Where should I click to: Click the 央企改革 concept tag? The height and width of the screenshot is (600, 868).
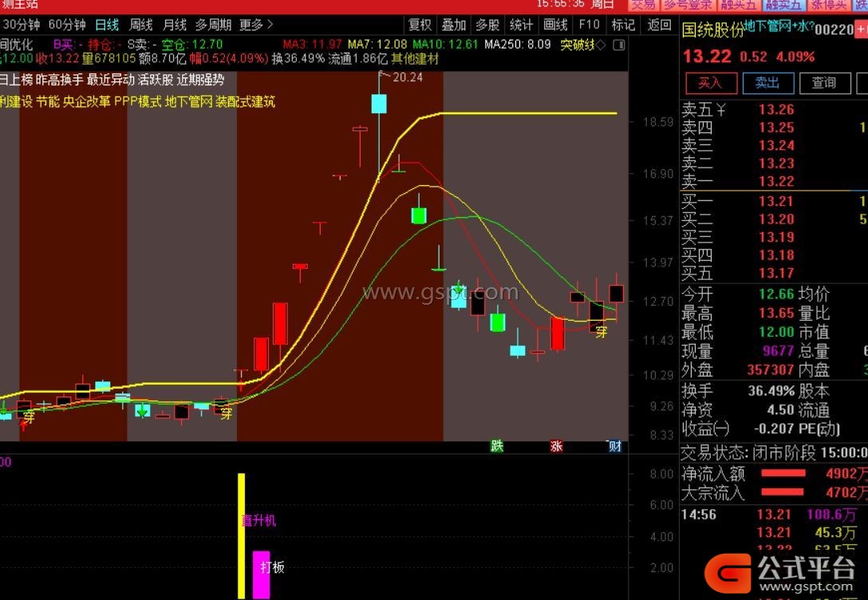[x=86, y=102]
